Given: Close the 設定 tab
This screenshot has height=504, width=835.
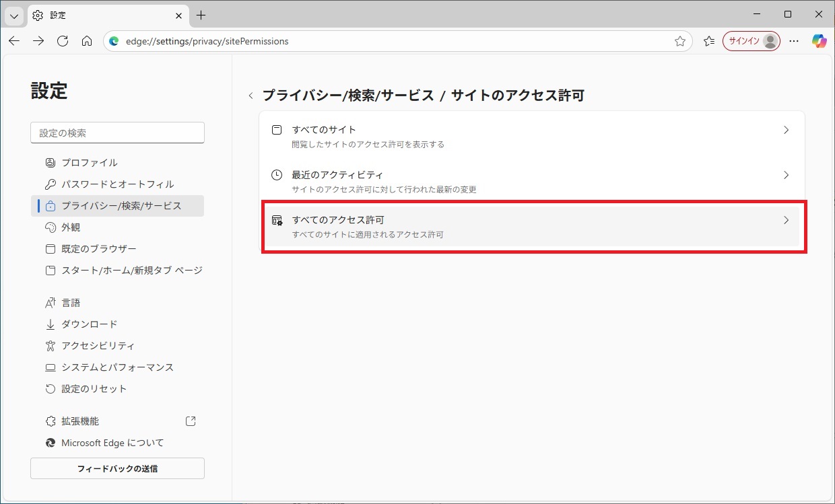Looking at the screenshot, I should click(178, 15).
